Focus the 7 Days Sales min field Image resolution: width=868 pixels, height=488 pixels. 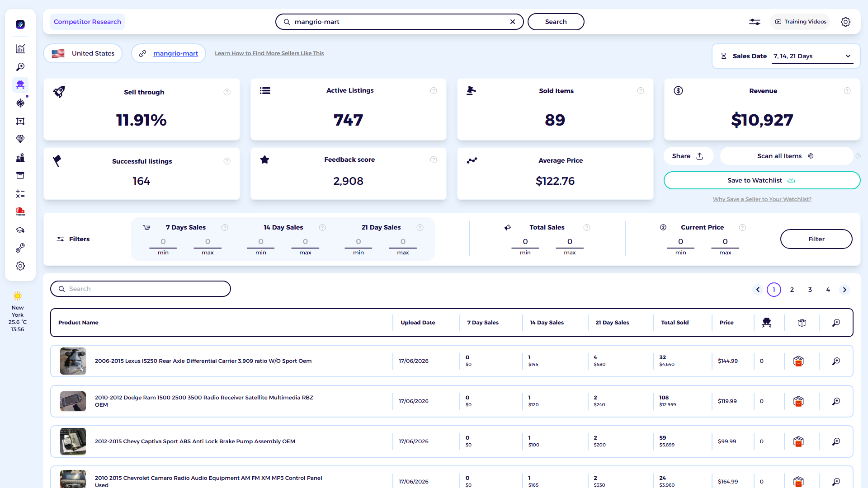(163, 242)
